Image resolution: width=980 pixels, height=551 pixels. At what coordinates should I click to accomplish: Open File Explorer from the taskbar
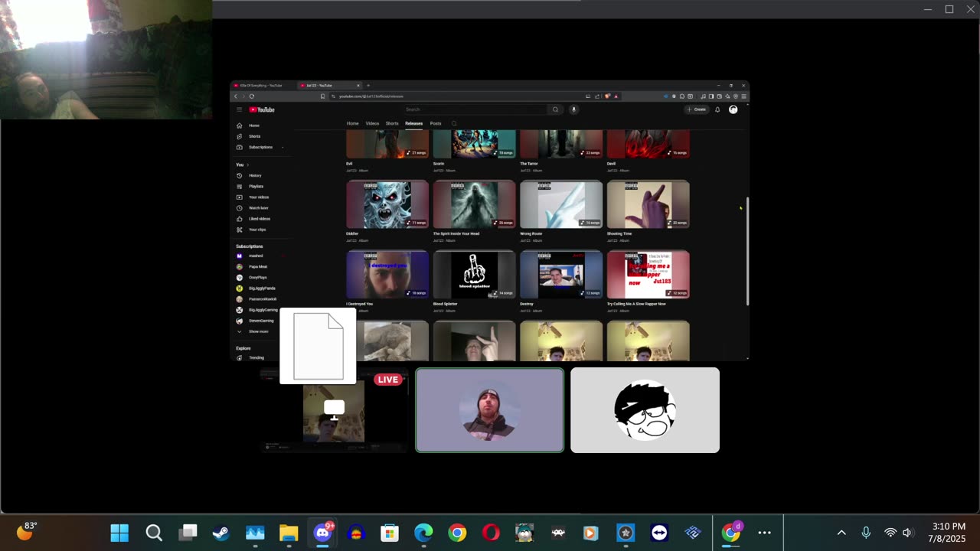[x=289, y=533]
